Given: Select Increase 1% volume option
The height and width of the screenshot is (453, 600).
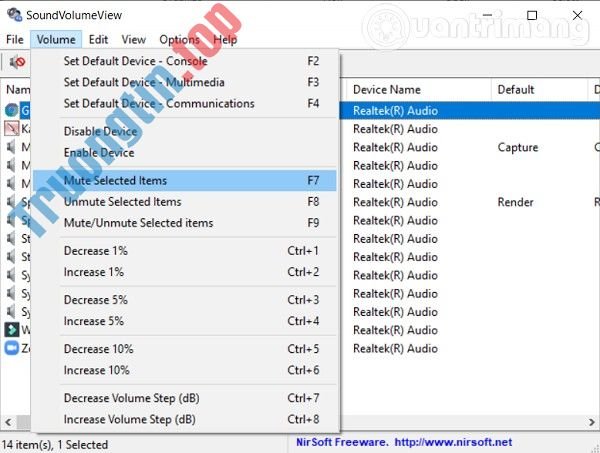Looking at the screenshot, I should [185, 272].
